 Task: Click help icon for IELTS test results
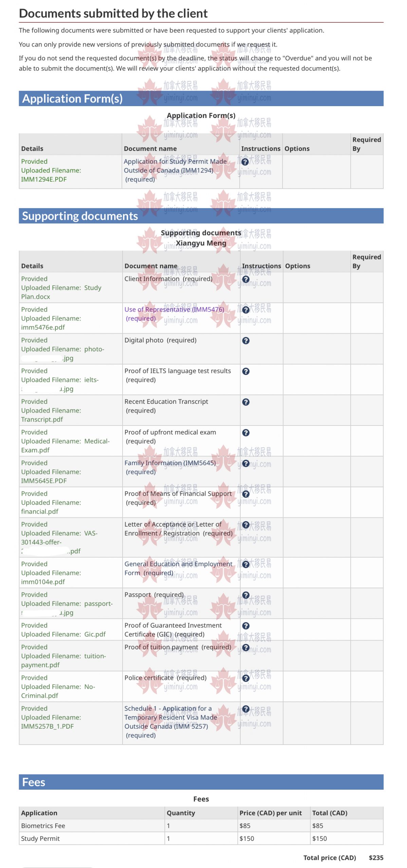pyautogui.click(x=246, y=371)
